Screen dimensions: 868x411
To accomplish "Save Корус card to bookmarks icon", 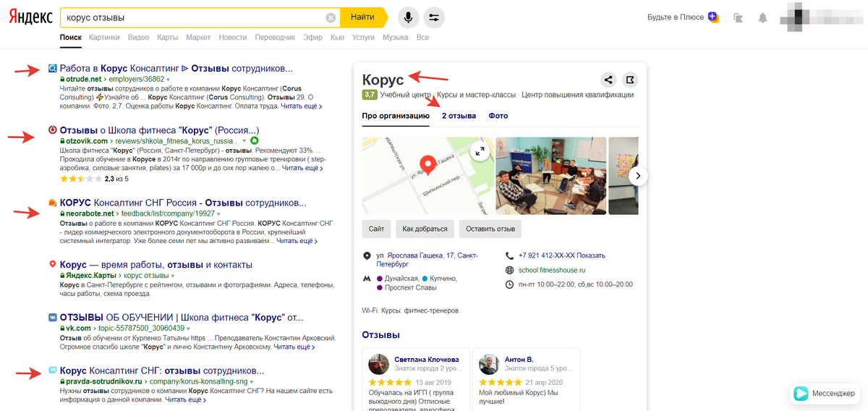I will 630,80.
